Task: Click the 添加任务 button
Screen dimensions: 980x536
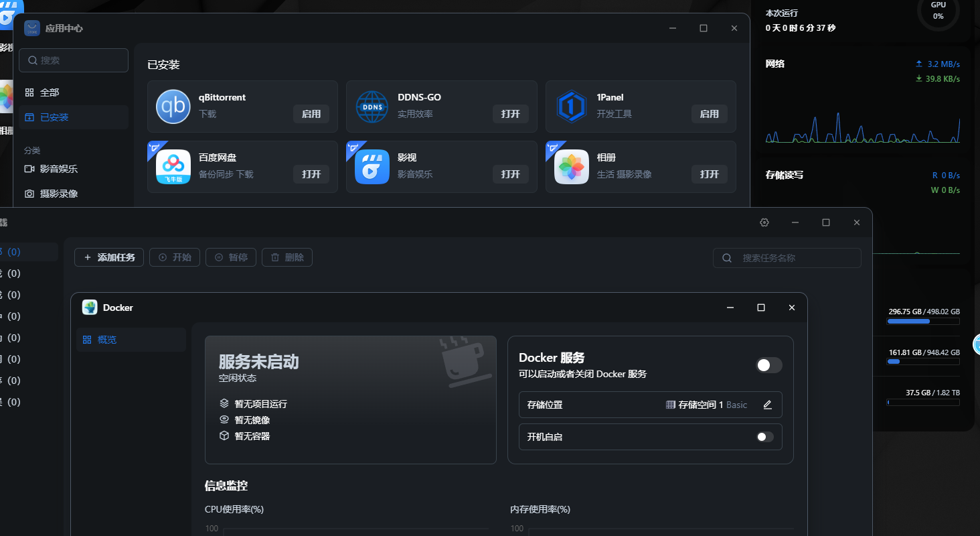Action: click(109, 257)
